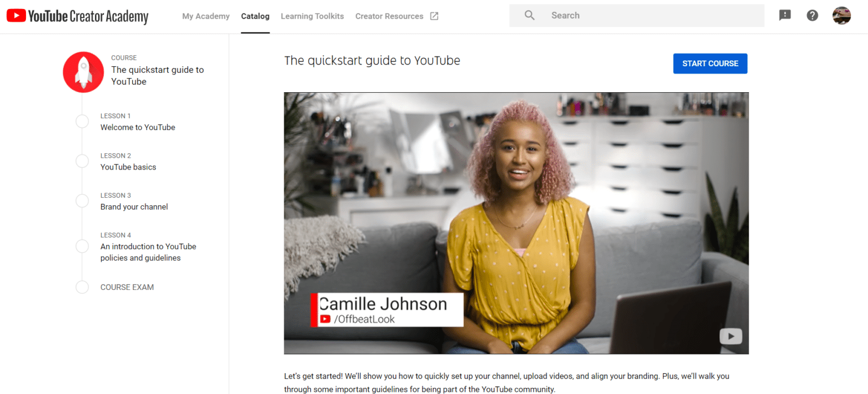868x394 pixels.
Task: Select the Course Exam progress circle
Action: coord(83,287)
